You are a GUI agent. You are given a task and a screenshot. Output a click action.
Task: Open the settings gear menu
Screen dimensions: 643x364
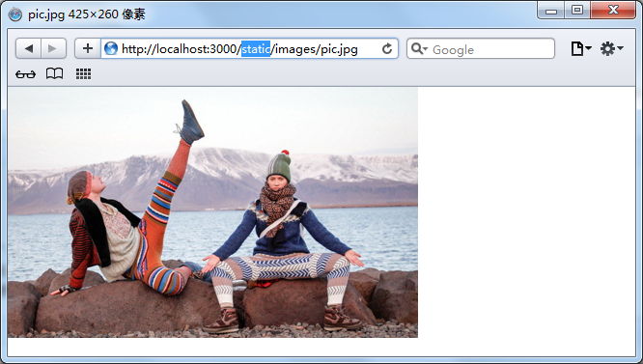[x=611, y=49]
